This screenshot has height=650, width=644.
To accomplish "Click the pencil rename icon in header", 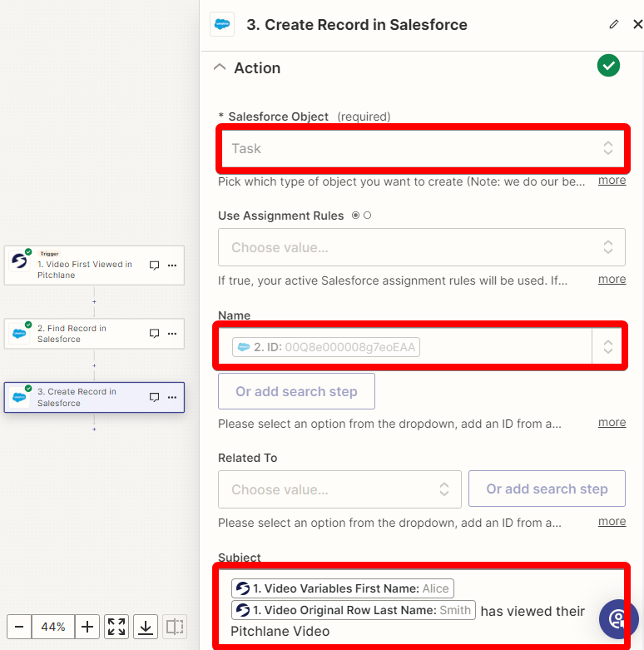I will coord(614,25).
